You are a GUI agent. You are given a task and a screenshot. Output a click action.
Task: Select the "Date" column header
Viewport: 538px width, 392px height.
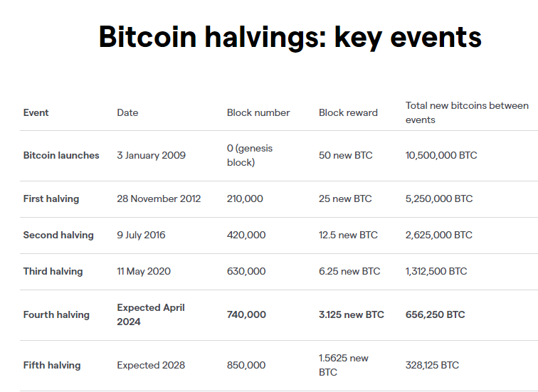(127, 112)
